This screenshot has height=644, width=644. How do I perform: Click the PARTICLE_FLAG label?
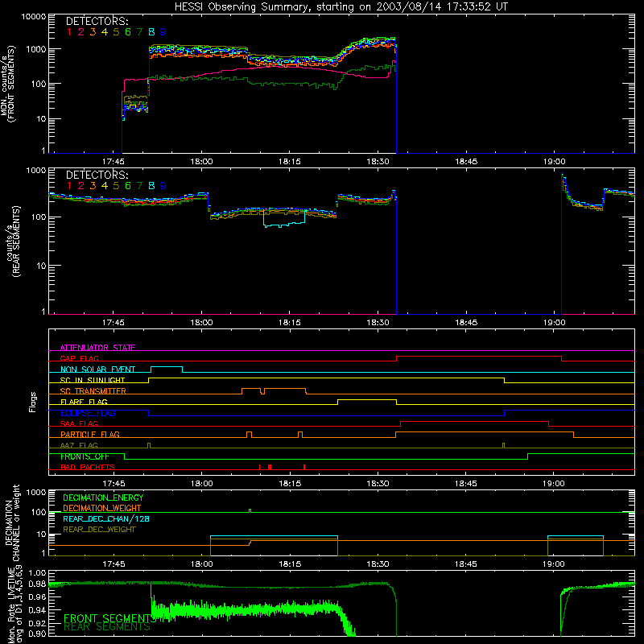tap(90, 434)
